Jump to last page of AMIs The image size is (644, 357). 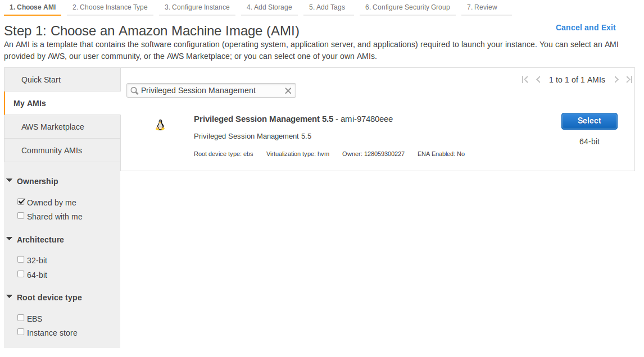tap(629, 80)
